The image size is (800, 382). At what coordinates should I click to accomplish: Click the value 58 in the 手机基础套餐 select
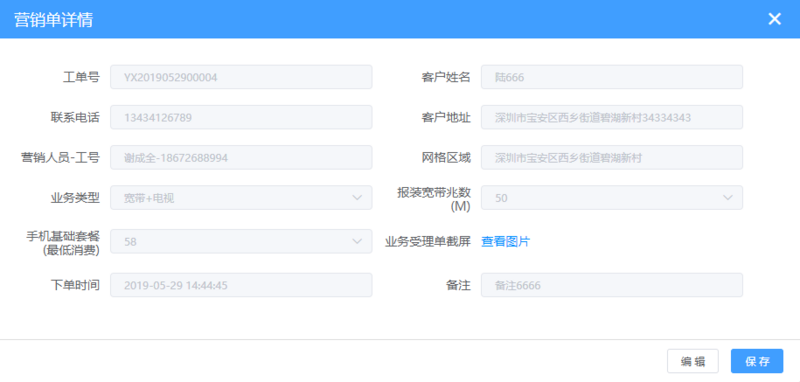coord(130,242)
